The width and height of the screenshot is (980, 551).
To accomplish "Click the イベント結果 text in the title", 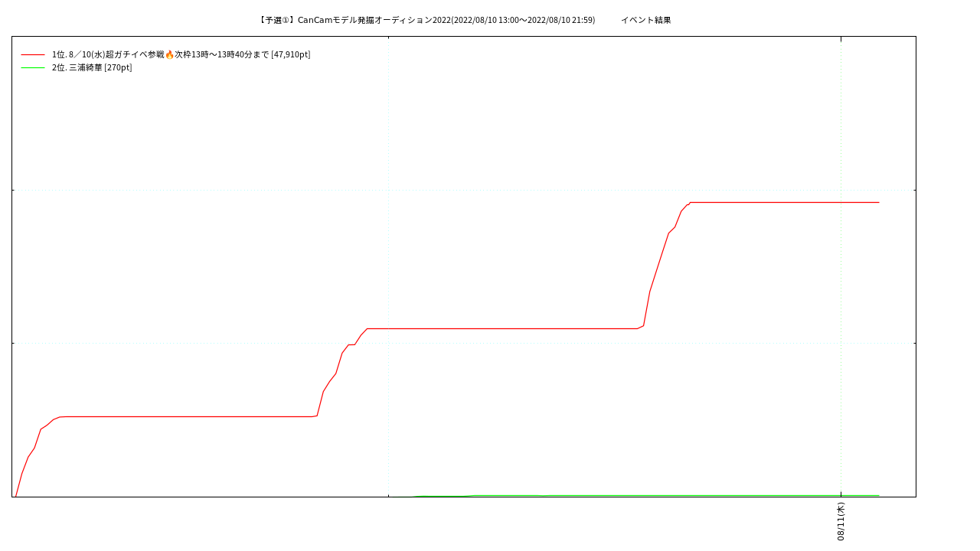I will (645, 20).
